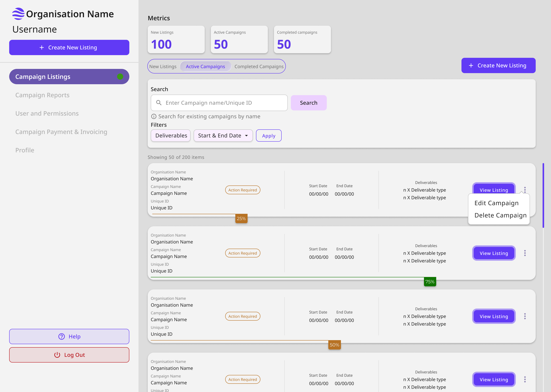The height and width of the screenshot is (392, 551).
Task: Click the vertical scrollbar of the listings
Action: (543, 195)
